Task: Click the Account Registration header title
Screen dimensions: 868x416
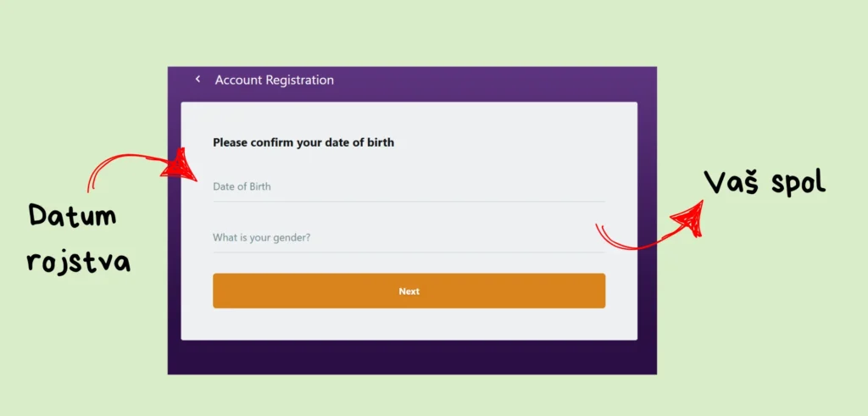Action: point(275,80)
